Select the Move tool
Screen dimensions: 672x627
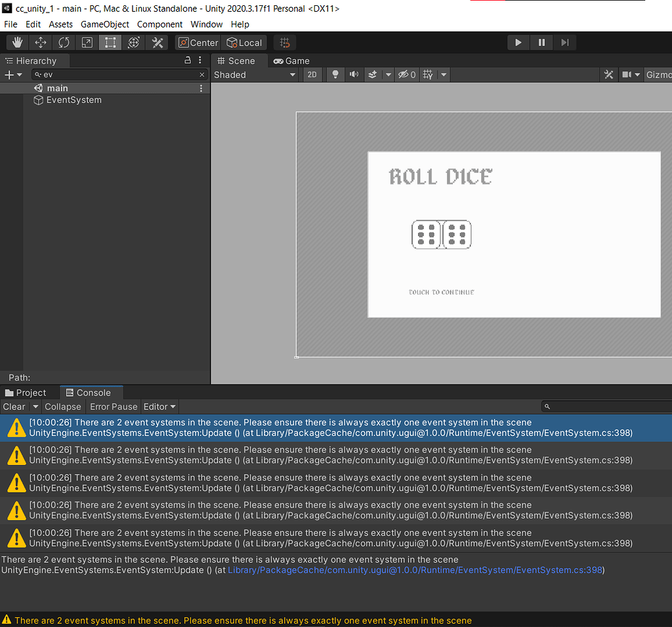(x=40, y=42)
